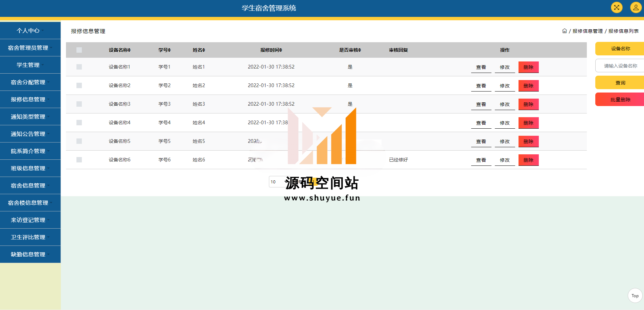The width and height of the screenshot is (644, 310).
Task: Click the 学生宿舍管理系统 header title
Action: [x=269, y=8]
